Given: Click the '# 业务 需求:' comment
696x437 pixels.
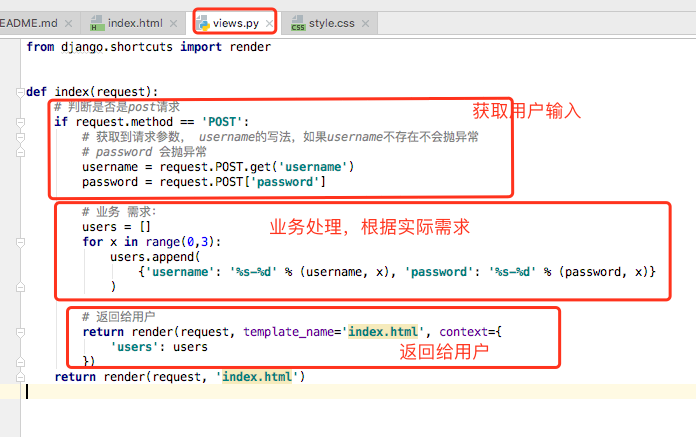Looking at the screenshot, I should [x=119, y=212].
